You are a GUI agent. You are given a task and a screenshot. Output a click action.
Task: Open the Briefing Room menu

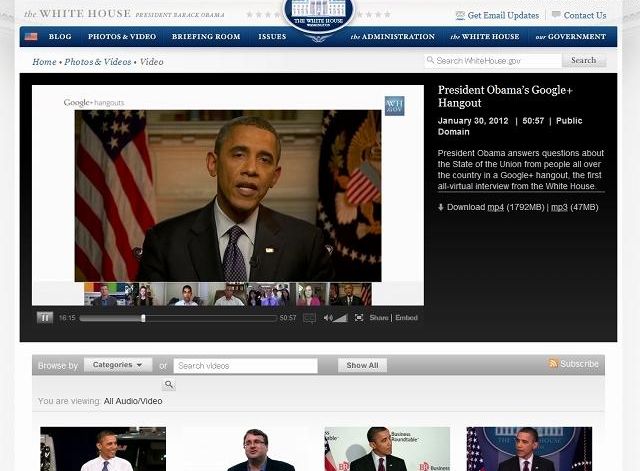(206, 37)
